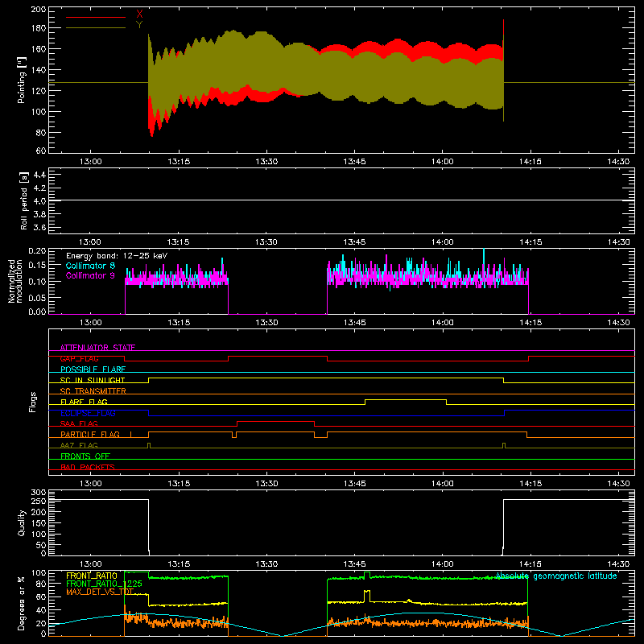Viewport: 644px width, 644px height.
Task: Click the olive Y legend label
Action: (x=139, y=25)
